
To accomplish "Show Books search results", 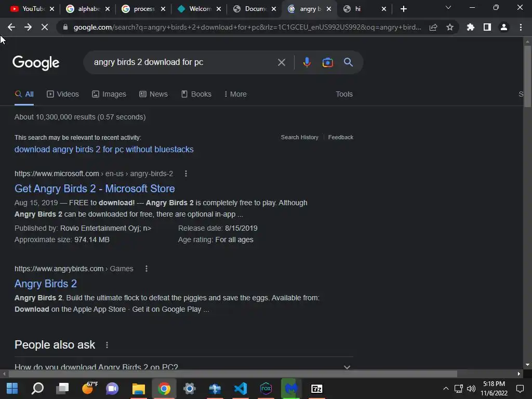I will [196, 95].
